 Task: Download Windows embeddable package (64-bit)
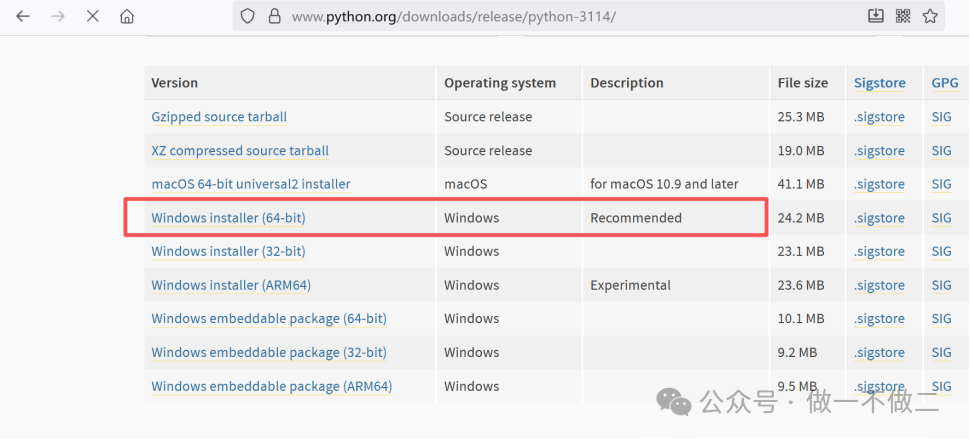click(x=268, y=319)
